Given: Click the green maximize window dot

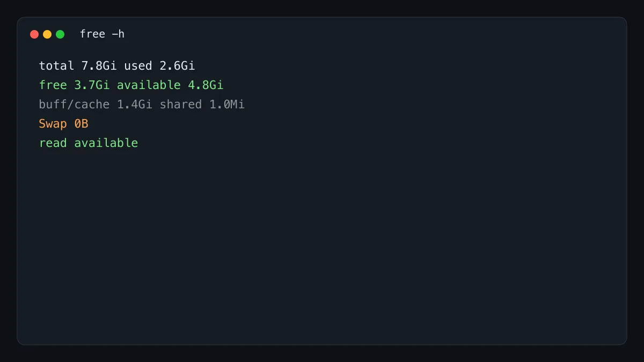Looking at the screenshot, I should click(x=60, y=34).
